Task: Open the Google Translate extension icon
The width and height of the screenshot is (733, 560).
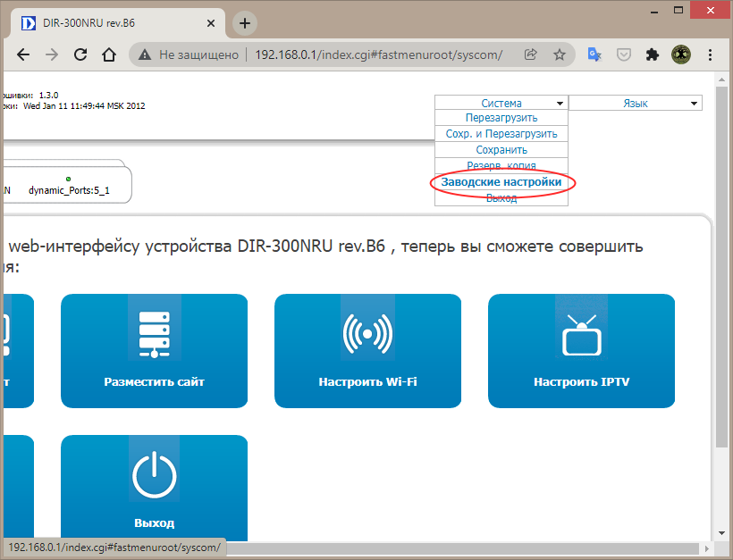Action: [x=594, y=54]
